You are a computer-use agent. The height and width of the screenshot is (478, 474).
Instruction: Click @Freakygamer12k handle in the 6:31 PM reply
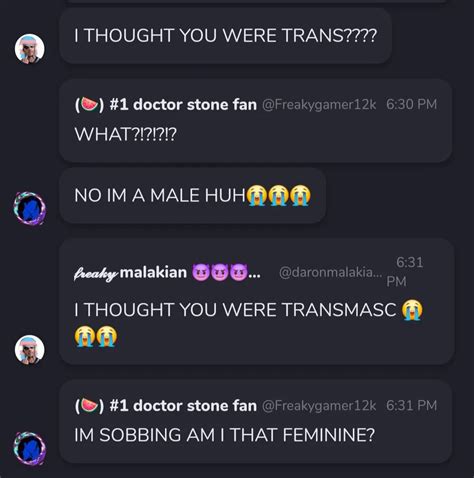319,406
